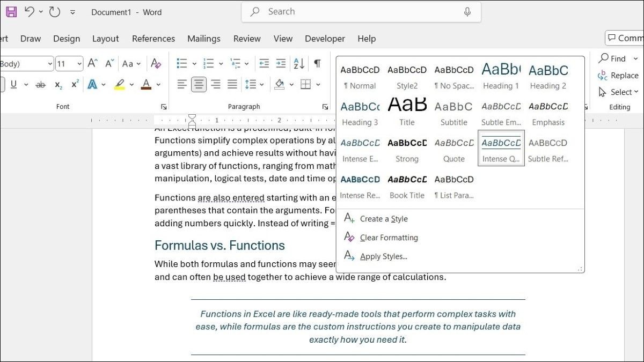
Task: Align text left
Action: [182, 84]
